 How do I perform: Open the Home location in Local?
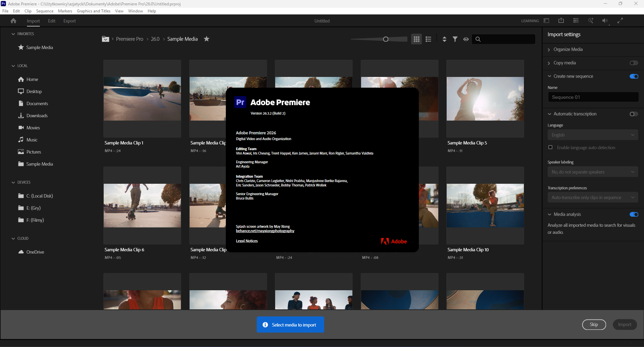click(28, 79)
